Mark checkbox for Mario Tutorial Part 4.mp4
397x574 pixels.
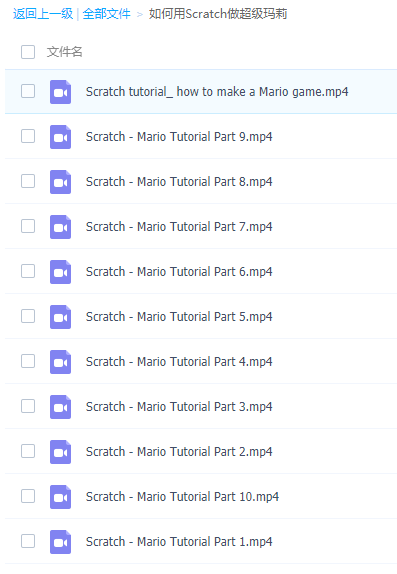coord(28,361)
